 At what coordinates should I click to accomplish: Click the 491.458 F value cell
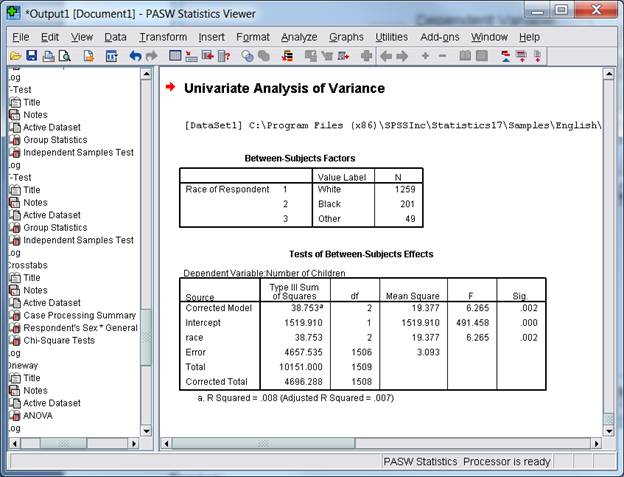pos(472,323)
